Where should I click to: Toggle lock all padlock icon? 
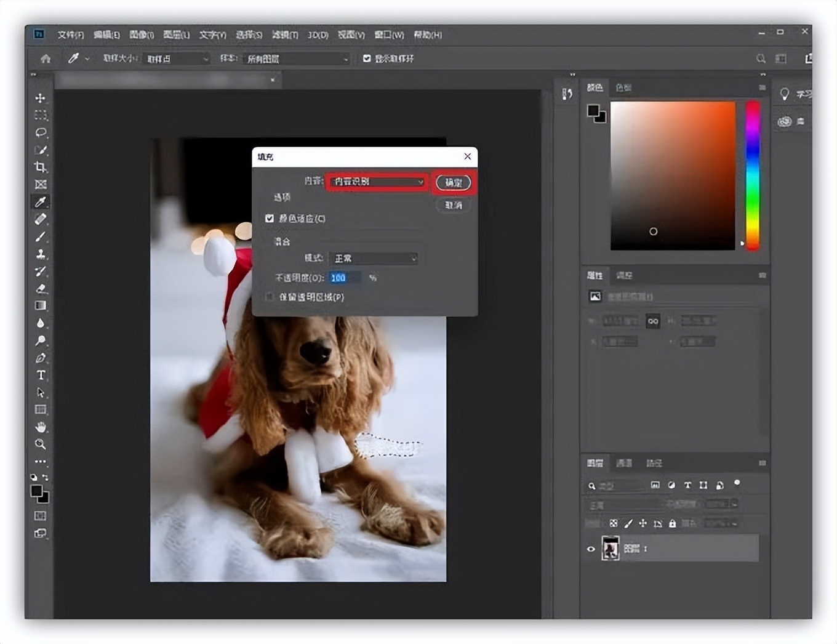pyautogui.click(x=672, y=523)
